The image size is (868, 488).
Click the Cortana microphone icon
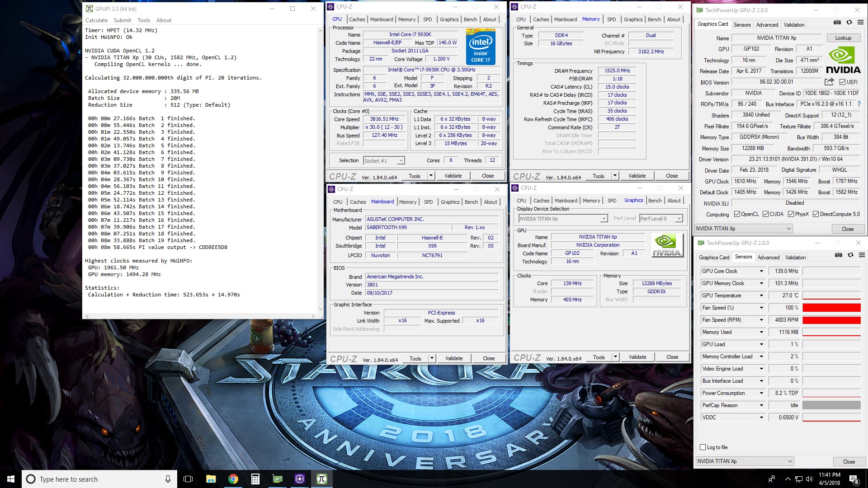pyautogui.click(x=168, y=479)
